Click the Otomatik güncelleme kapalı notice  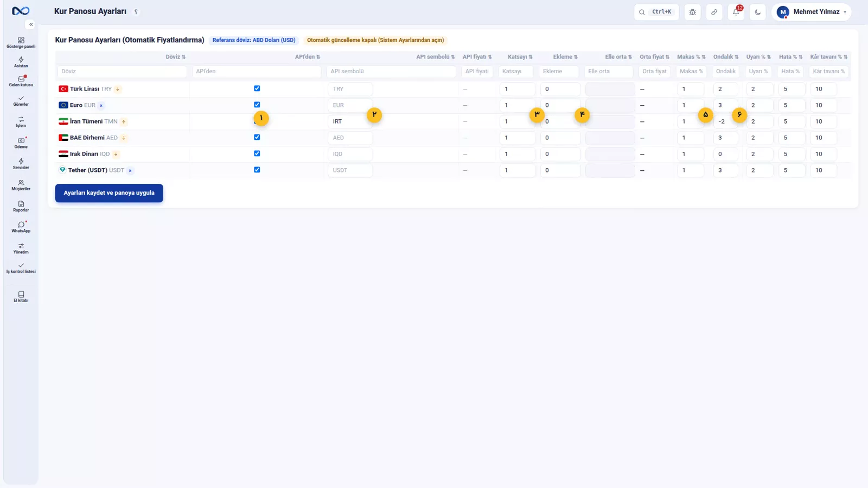375,40
